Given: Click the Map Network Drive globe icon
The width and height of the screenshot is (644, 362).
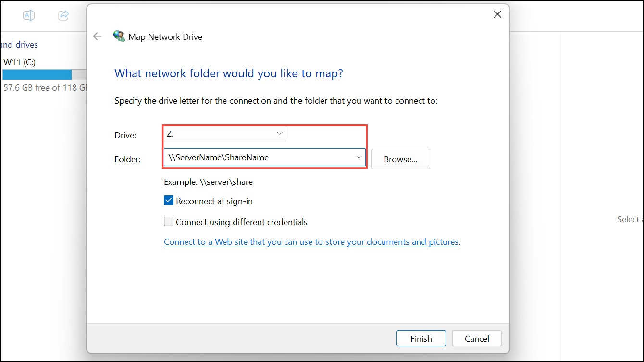Looking at the screenshot, I should click(x=119, y=36).
